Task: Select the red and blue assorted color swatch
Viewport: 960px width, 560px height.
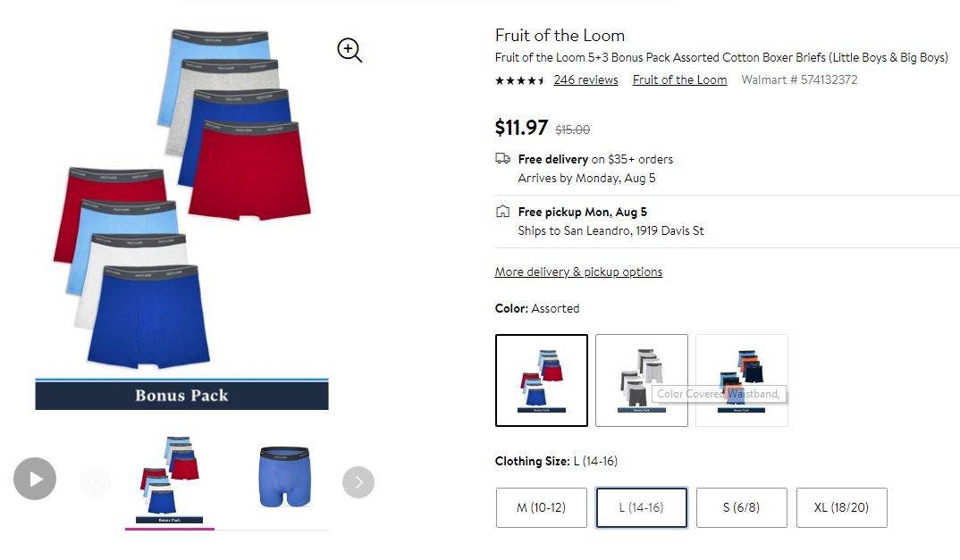Action: pyautogui.click(x=541, y=380)
